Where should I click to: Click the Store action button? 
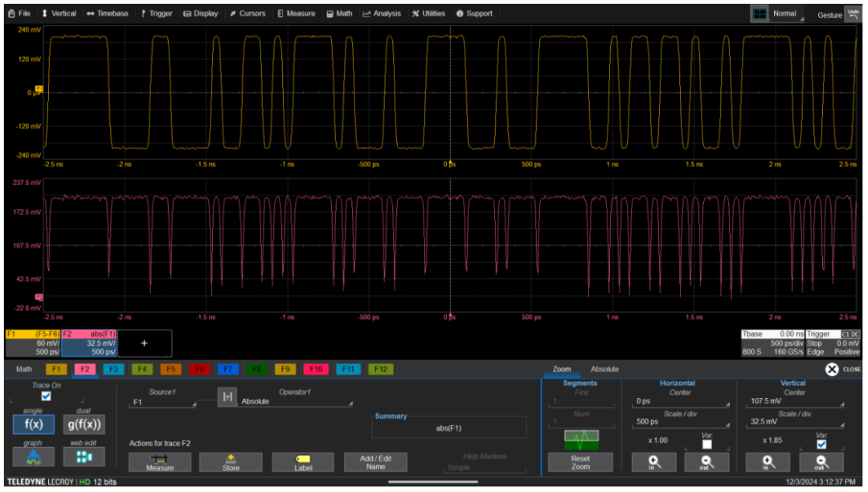[x=231, y=462]
